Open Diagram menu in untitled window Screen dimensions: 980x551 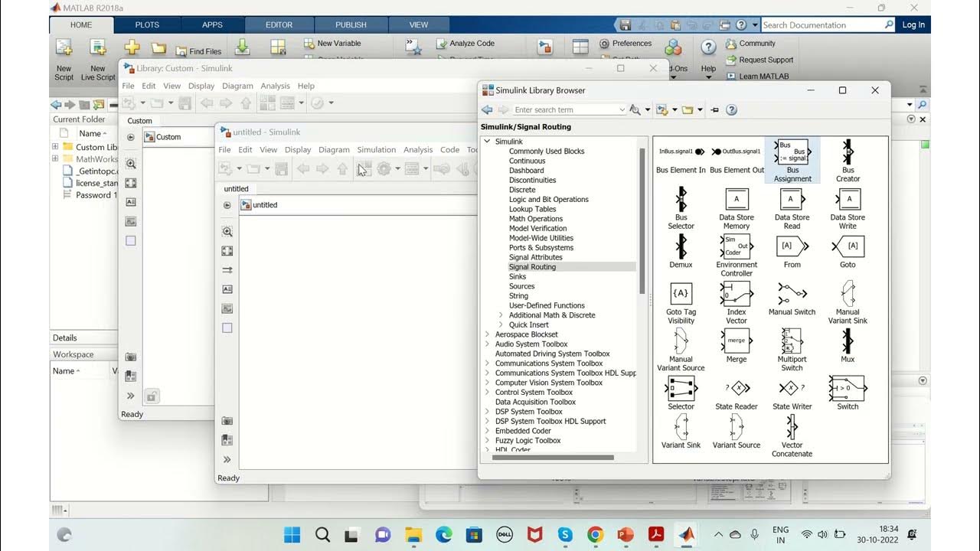pyautogui.click(x=334, y=150)
